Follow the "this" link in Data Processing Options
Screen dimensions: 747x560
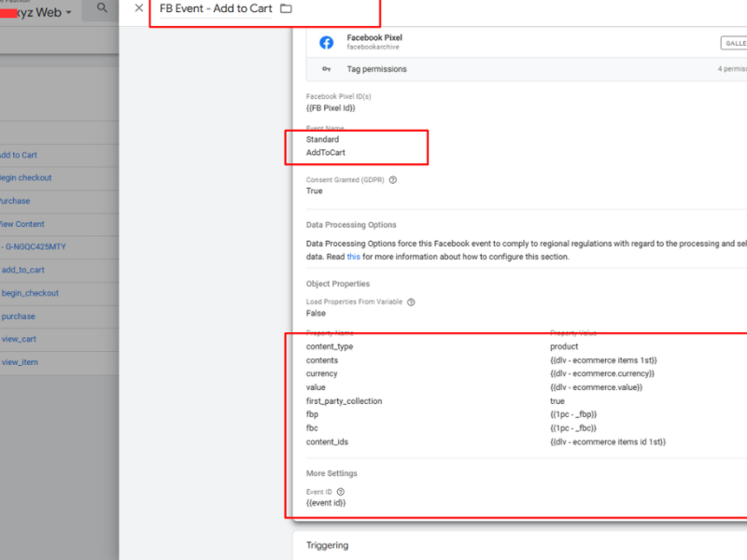point(354,257)
